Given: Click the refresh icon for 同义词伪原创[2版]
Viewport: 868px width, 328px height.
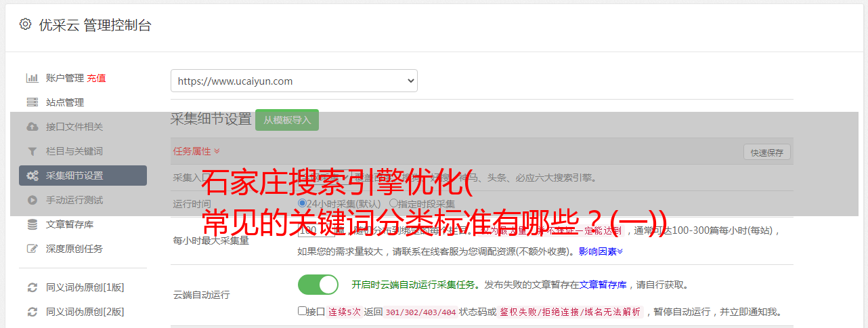Looking at the screenshot, I should click(x=32, y=312).
